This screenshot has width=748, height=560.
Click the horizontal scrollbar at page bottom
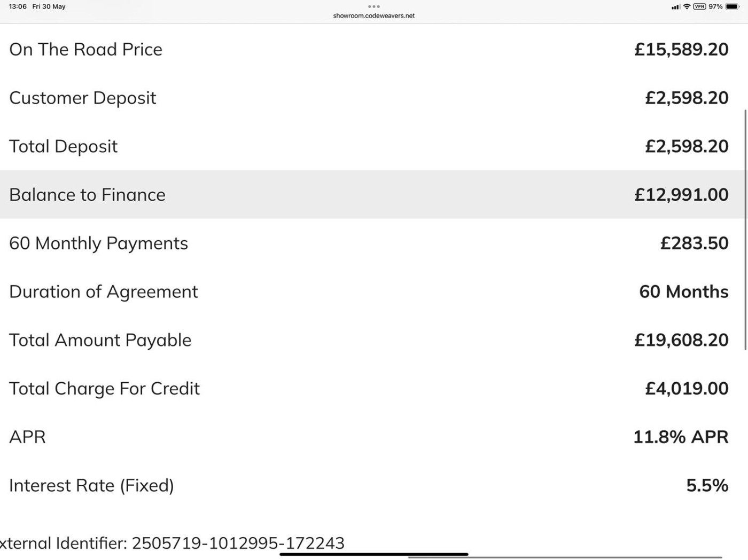565,557
